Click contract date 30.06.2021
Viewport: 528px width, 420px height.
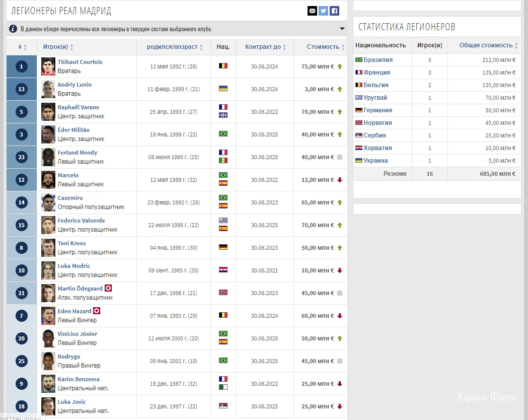[264, 270]
